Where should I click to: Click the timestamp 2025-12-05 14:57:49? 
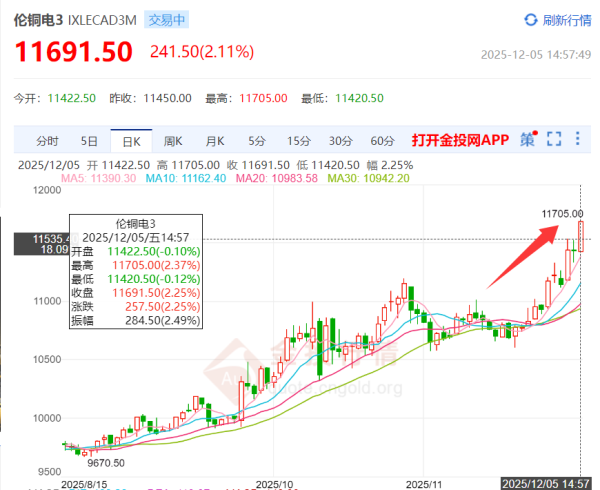(536, 55)
